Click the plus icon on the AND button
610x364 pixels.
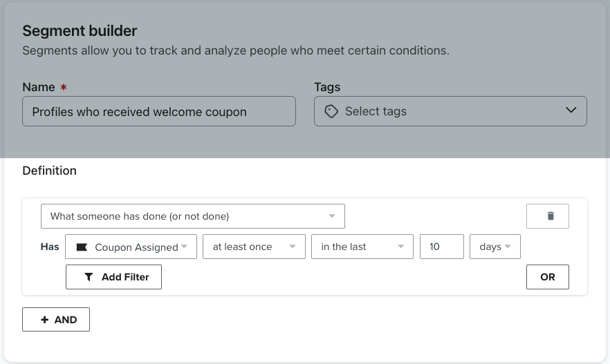[45, 320]
